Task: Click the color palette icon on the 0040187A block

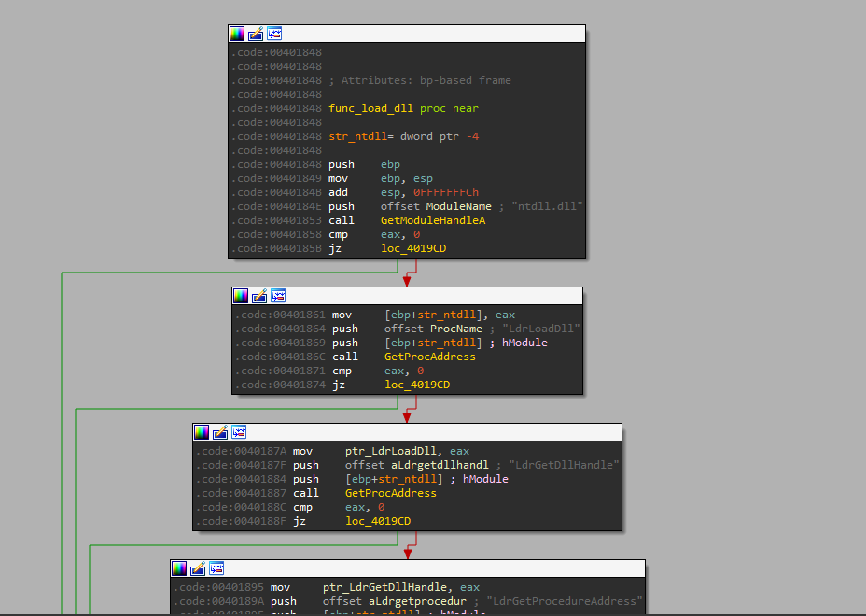Action: pos(201,431)
